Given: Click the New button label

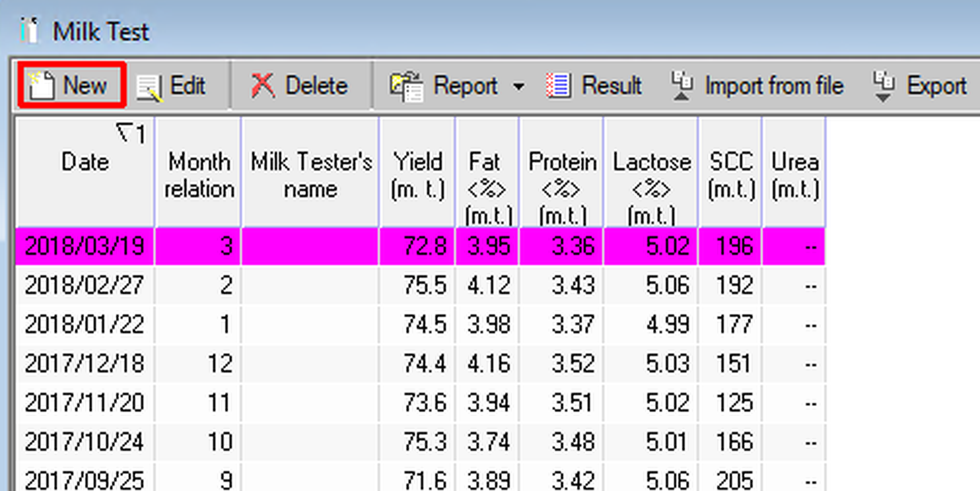Looking at the screenshot, I should (x=85, y=85).
